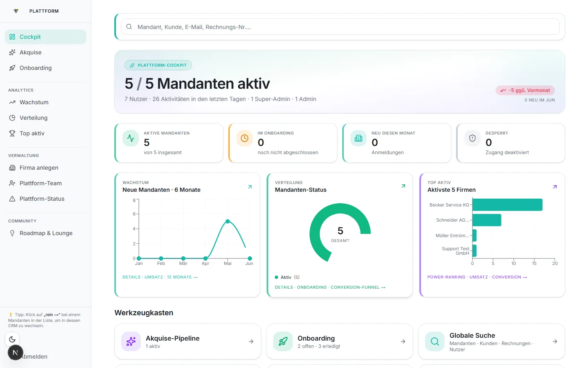Open Akquise in the sidebar

coord(45,52)
